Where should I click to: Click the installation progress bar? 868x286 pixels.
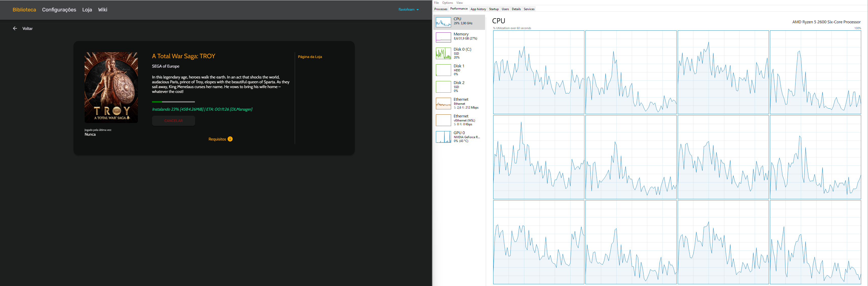coord(173,101)
